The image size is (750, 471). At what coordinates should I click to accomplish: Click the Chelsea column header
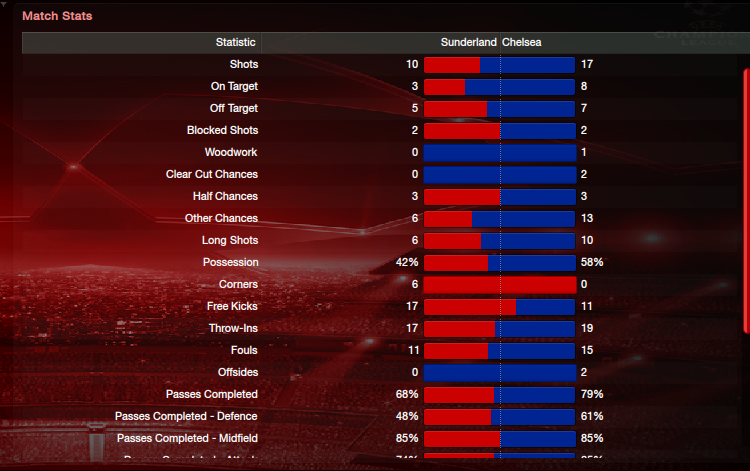522,43
